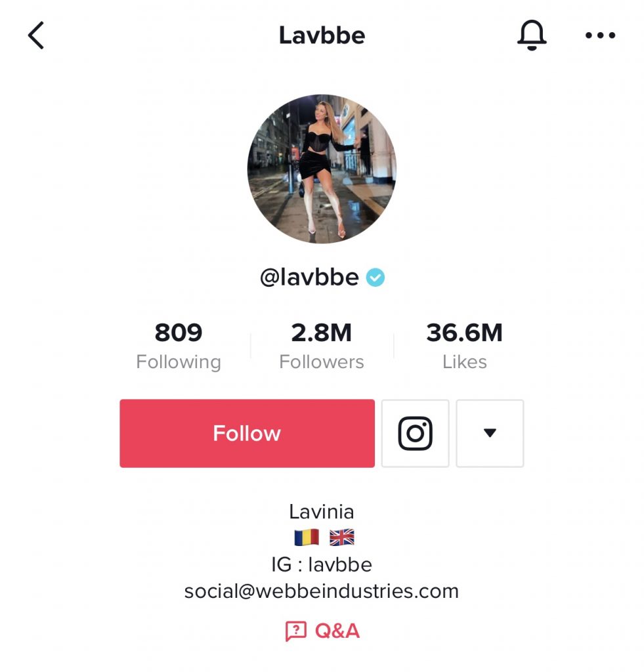Go back using the left chevron
Viewport: 644px width, 672px height.
click(36, 35)
